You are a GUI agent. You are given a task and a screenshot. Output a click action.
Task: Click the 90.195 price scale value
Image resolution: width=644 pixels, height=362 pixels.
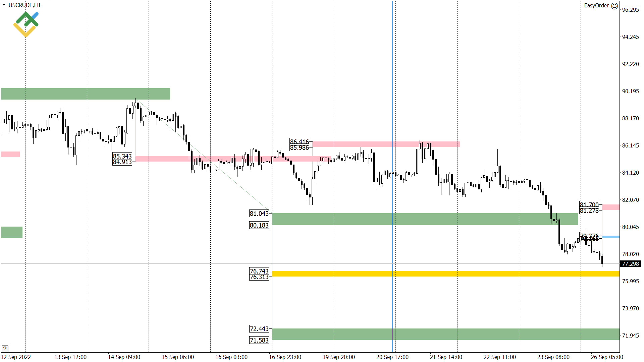(631, 91)
